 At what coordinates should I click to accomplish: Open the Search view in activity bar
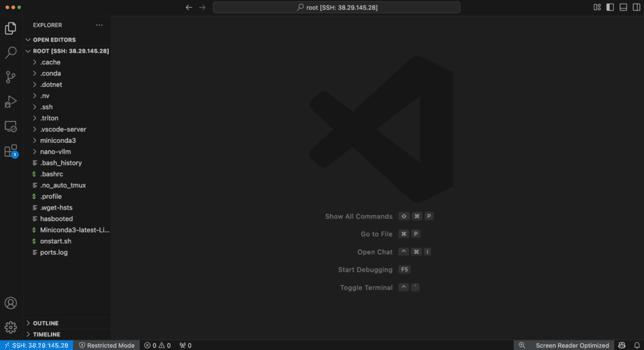pyautogui.click(x=11, y=52)
